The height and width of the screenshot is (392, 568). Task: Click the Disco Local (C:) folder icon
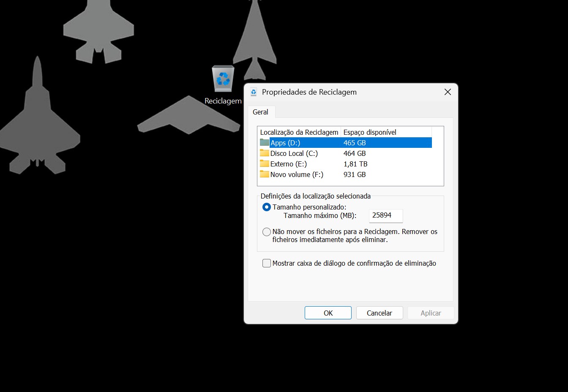265,153
